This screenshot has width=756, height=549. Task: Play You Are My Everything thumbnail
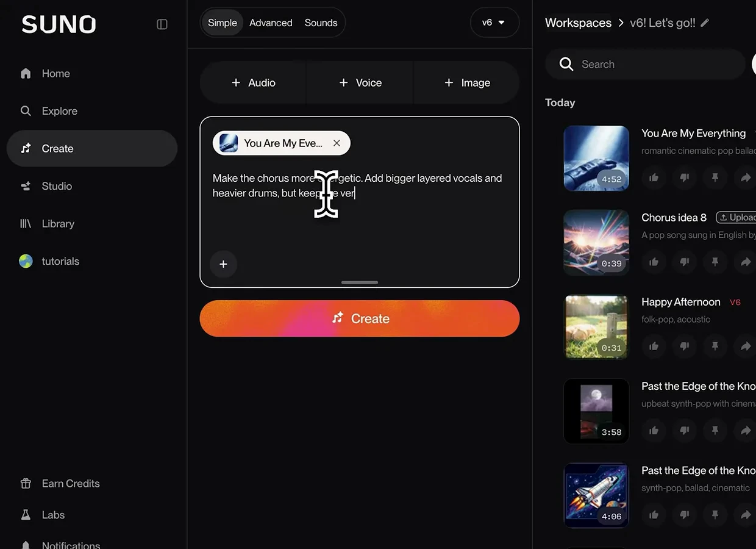coord(596,158)
